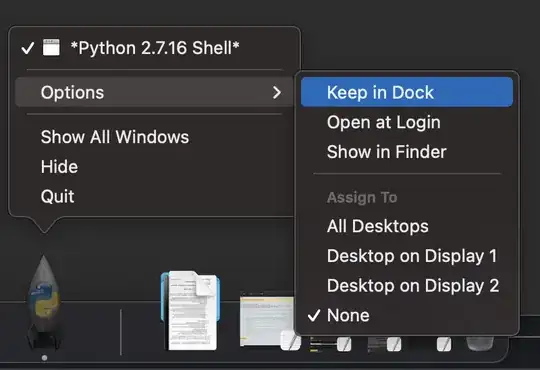Choose Show All Windows
The width and height of the screenshot is (540, 370).
coord(154,137)
